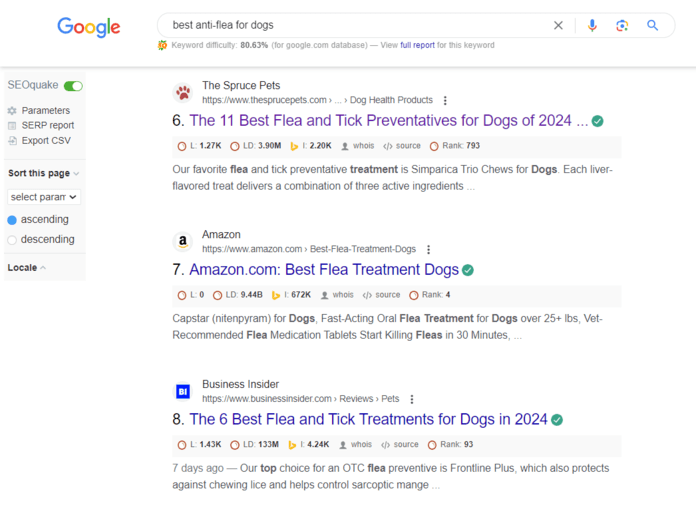Click Rank: 4 parameter
Image resolution: width=696 pixels, height=517 pixels.
tap(430, 295)
